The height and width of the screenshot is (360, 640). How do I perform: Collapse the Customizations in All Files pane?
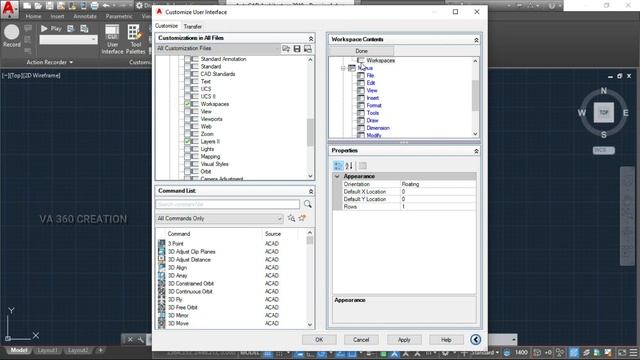(x=311, y=38)
